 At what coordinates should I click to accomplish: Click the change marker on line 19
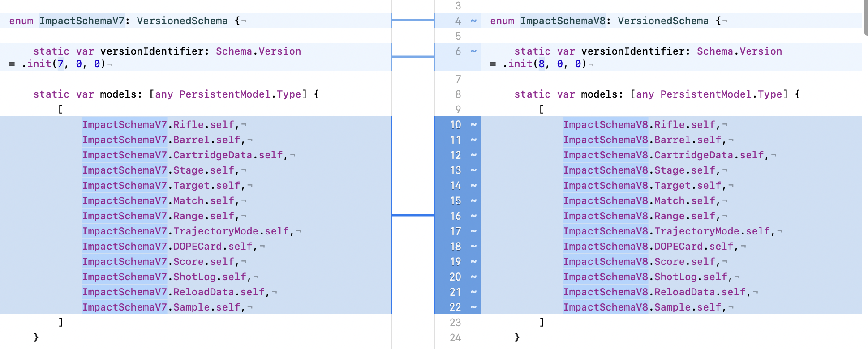tap(473, 262)
